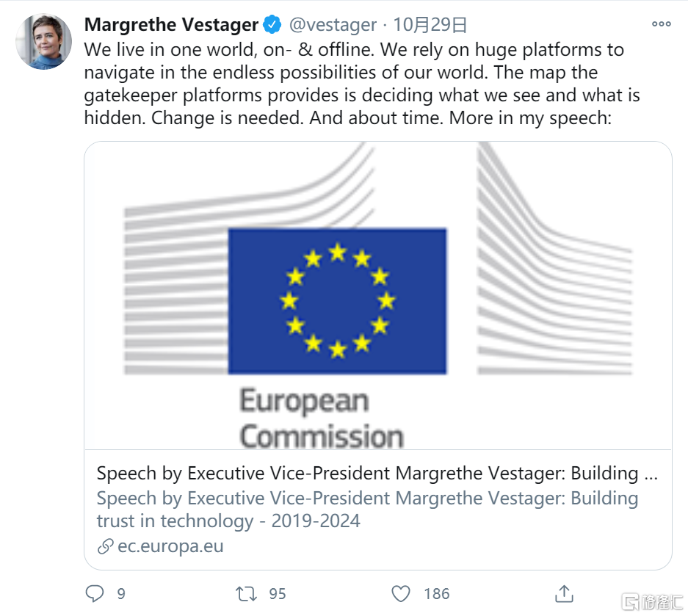Click the Margrethe Vestager display name
The image size is (688, 616).
click(171, 25)
